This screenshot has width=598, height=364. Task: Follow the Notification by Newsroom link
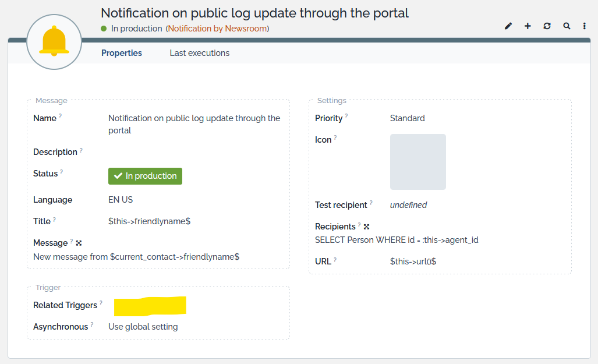(218, 29)
